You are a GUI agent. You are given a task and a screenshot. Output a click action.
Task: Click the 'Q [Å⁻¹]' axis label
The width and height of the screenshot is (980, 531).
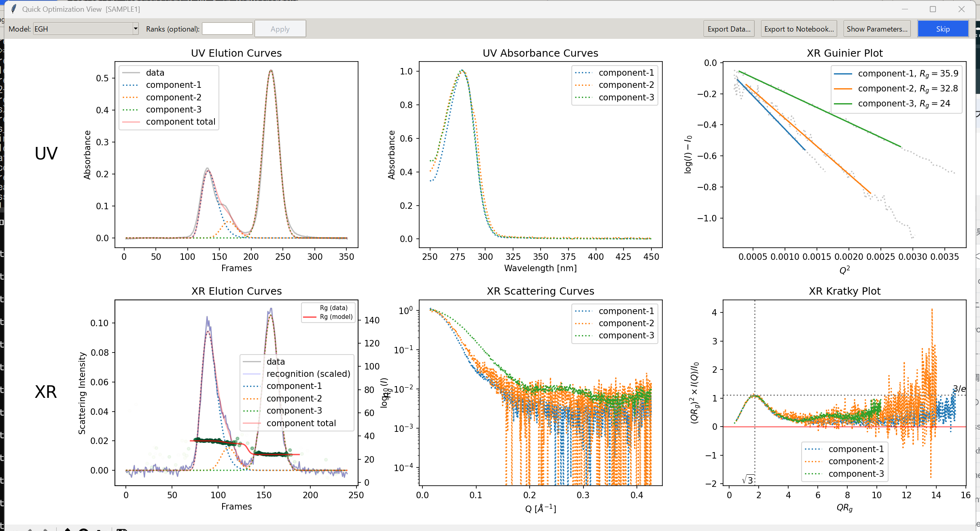click(x=540, y=508)
